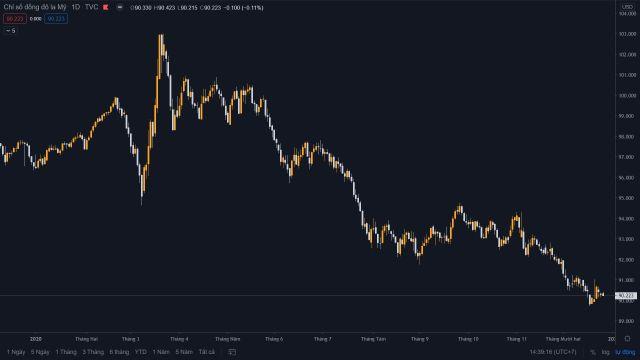Select the YTD time range

pos(141,352)
